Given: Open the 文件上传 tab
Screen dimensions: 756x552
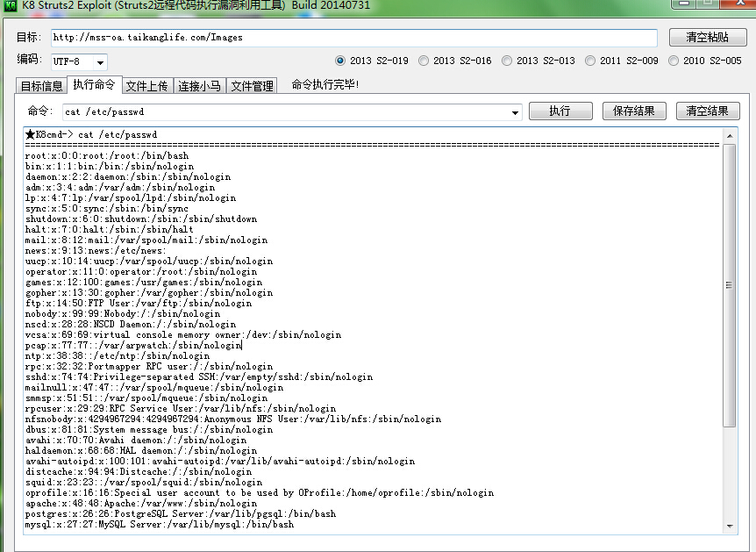Looking at the screenshot, I should [x=147, y=86].
